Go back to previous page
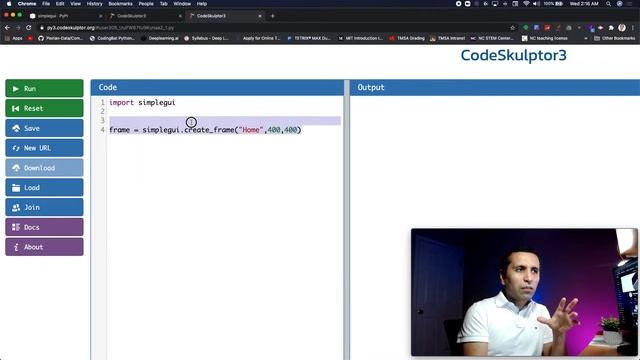Image resolution: width=640 pixels, height=360 pixels. 7,28
